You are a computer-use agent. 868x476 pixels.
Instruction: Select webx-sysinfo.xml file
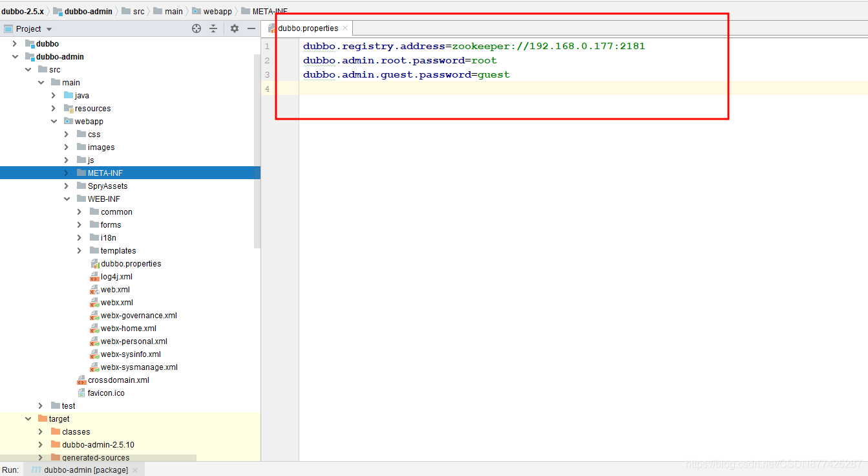click(x=125, y=354)
